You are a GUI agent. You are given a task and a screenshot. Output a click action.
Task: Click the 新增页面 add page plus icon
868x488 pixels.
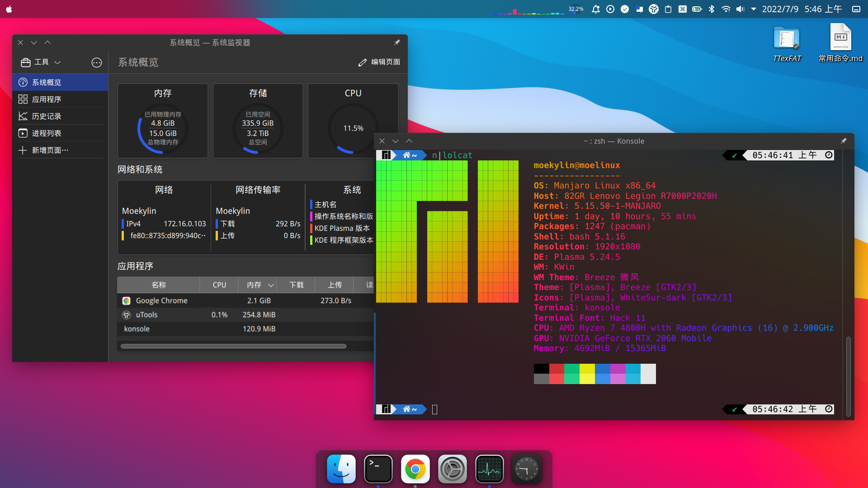pos(23,150)
